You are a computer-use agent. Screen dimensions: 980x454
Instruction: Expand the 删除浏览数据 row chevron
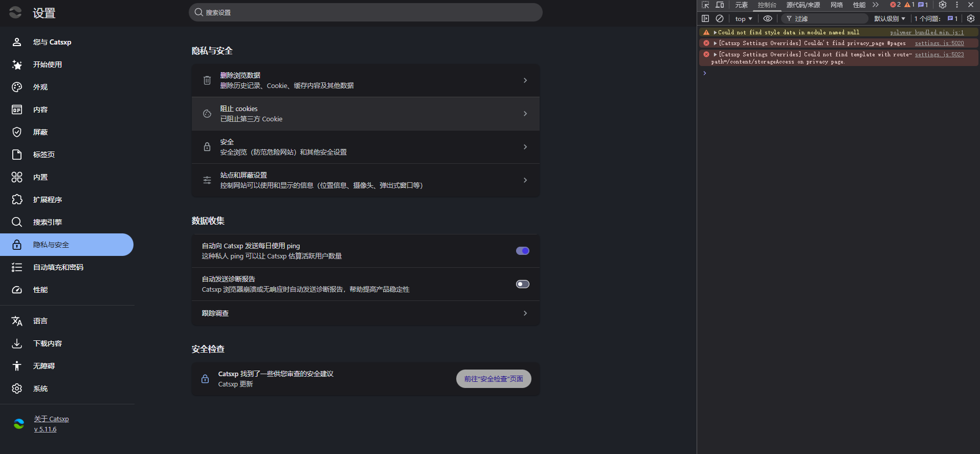[x=525, y=80]
